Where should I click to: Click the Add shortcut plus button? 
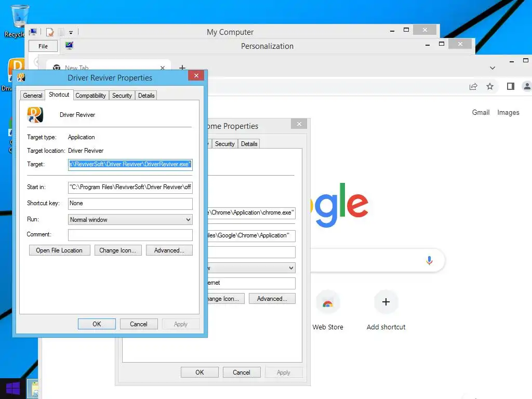click(x=386, y=302)
